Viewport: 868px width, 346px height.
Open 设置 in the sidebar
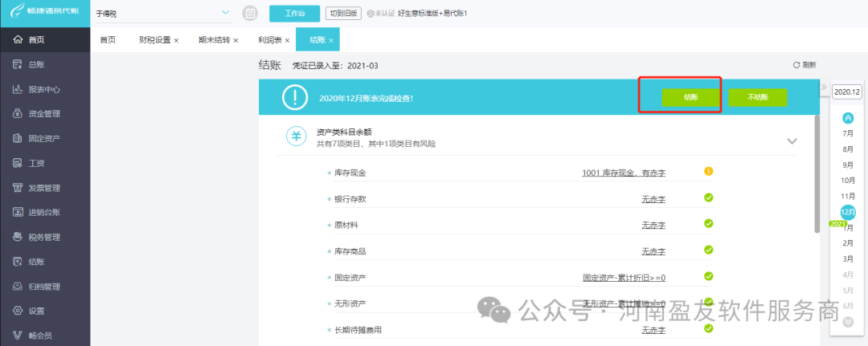coord(45,311)
